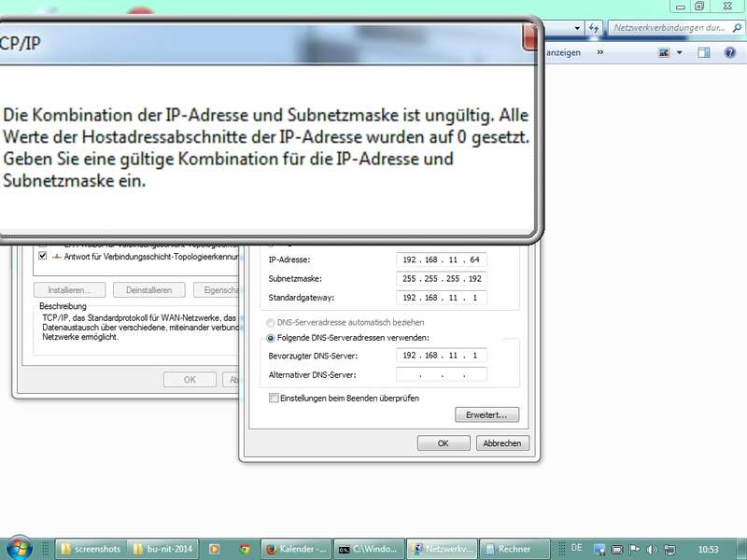Click the taskbar clock showing 10:53
The height and width of the screenshot is (560, 747).
[x=708, y=550]
